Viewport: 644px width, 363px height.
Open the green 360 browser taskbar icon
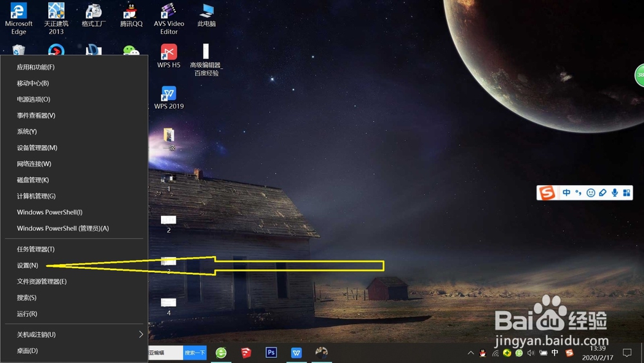(x=221, y=353)
